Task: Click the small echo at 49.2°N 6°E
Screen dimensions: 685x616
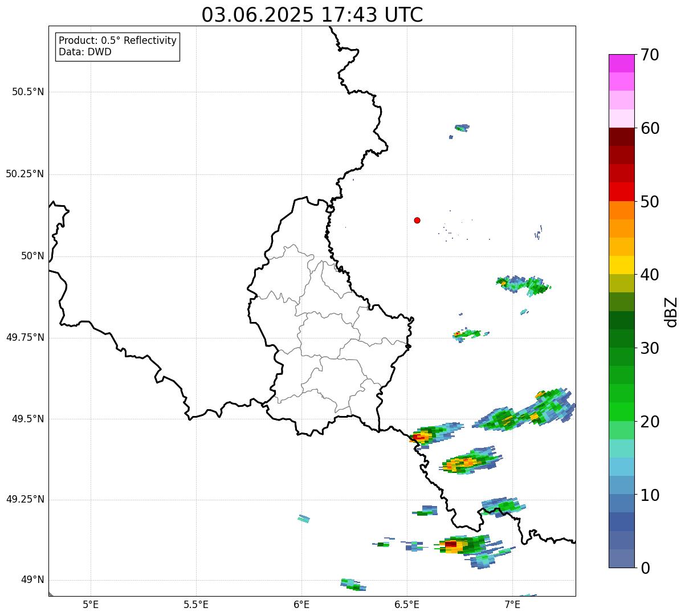Action: pos(304,519)
